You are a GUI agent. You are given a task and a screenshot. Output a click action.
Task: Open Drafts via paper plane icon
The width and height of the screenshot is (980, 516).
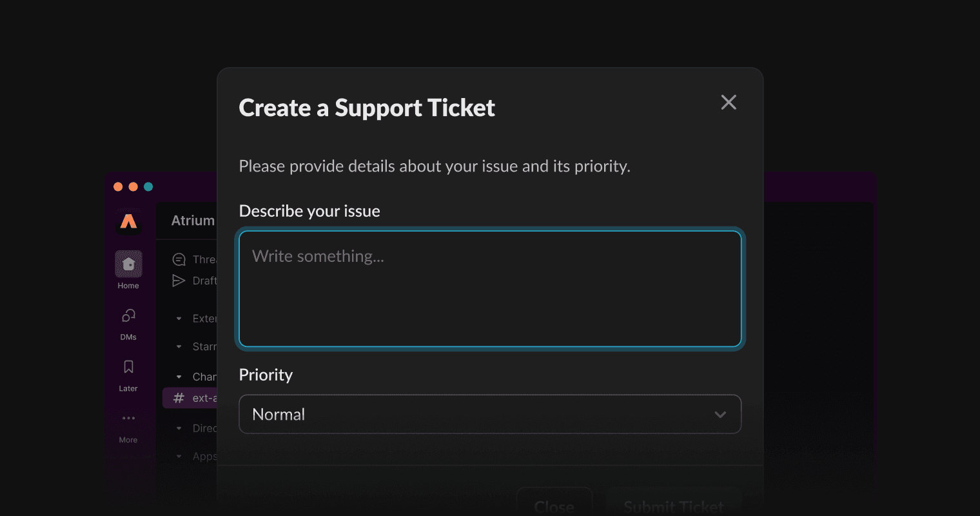[x=179, y=281]
